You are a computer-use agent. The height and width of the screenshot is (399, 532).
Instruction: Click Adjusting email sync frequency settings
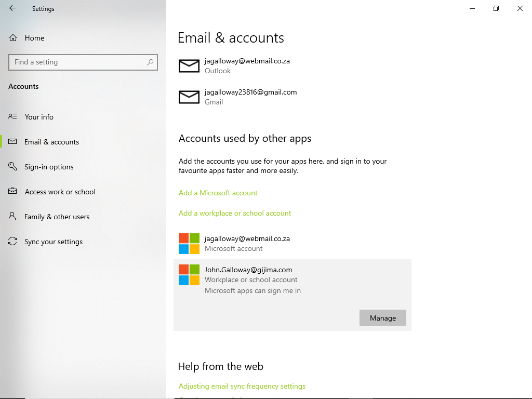242,386
